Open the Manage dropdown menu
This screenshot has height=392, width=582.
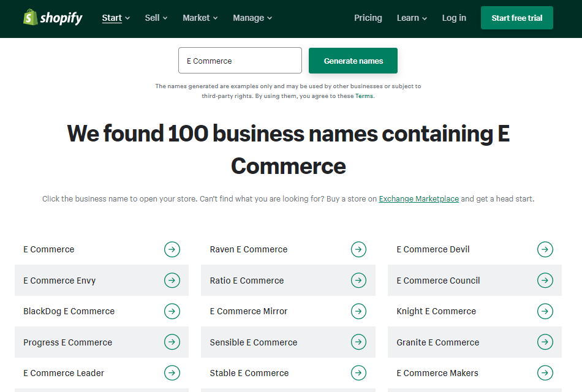pyautogui.click(x=252, y=18)
